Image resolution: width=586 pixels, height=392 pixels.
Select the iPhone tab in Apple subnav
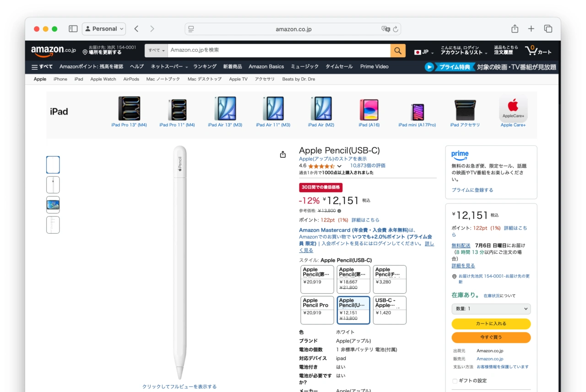(60, 79)
